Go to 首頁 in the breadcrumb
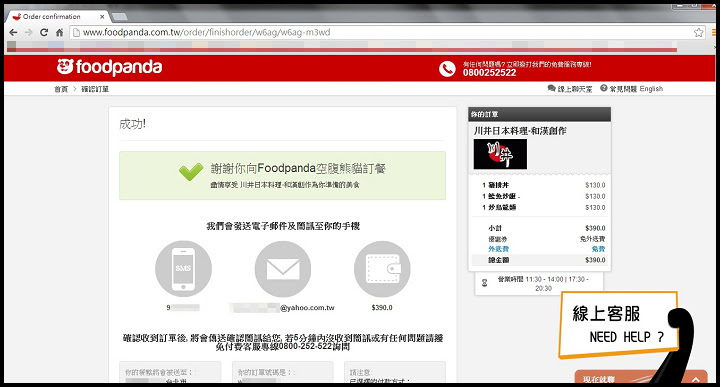The image size is (720, 387). (61, 89)
